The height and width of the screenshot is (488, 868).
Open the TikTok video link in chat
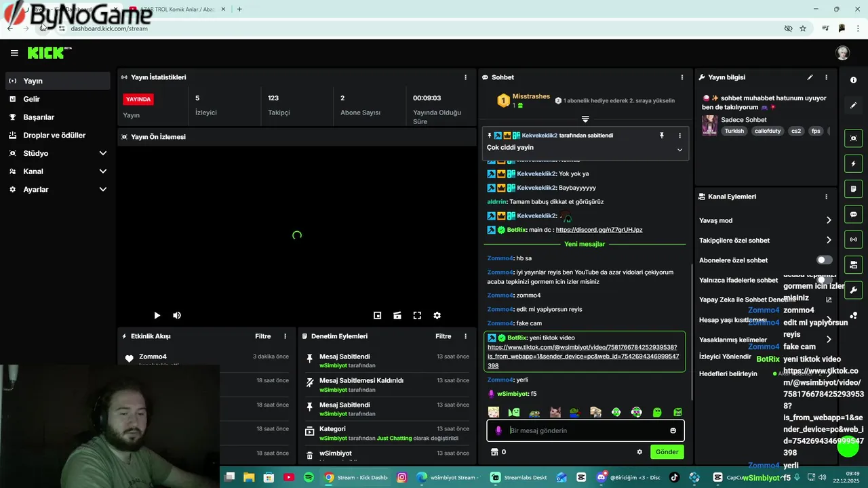[583, 357]
